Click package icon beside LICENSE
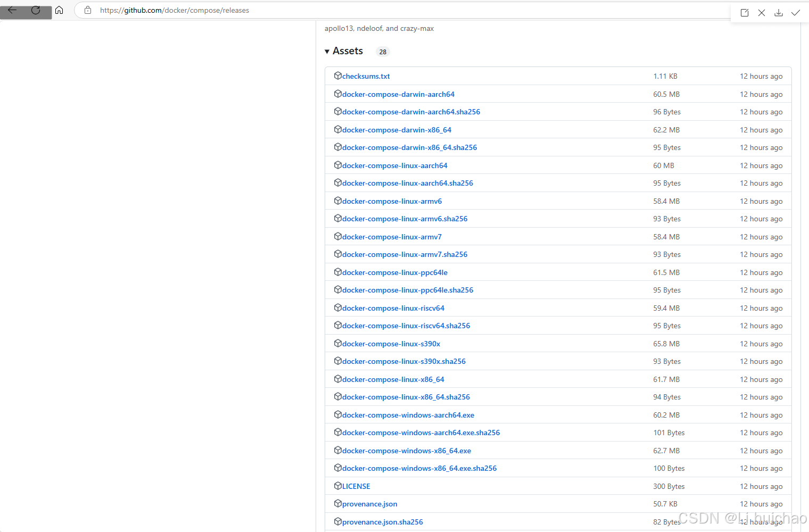This screenshot has height=532, width=809. point(337,486)
